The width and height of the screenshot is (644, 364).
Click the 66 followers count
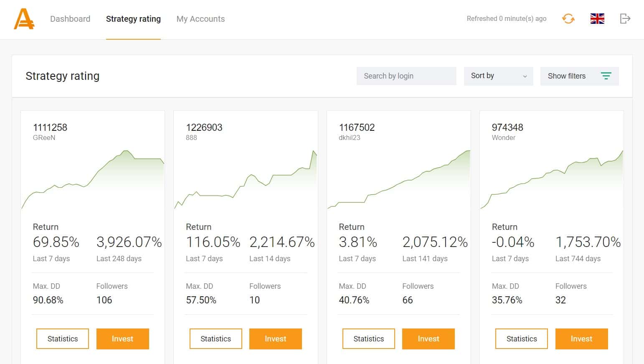pyautogui.click(x=408, y=300)
